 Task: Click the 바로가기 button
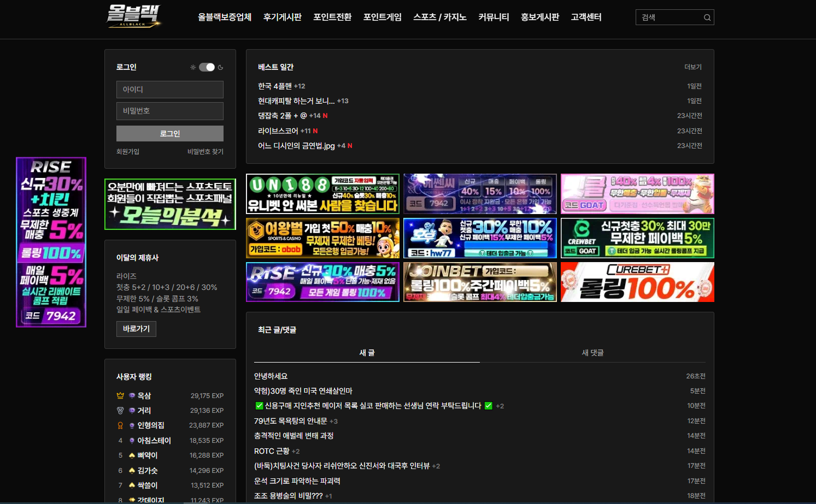[136, 329]
